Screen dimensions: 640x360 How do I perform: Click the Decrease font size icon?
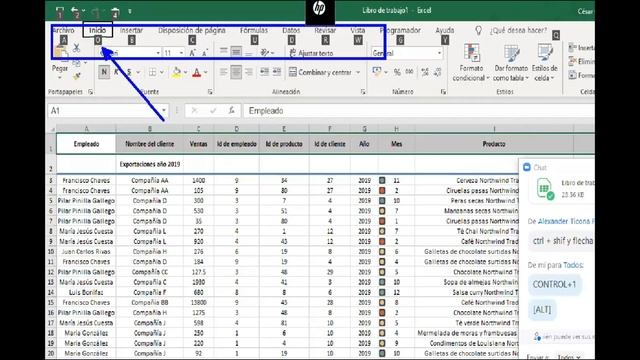pyautogui.click(x=205, y=53)
